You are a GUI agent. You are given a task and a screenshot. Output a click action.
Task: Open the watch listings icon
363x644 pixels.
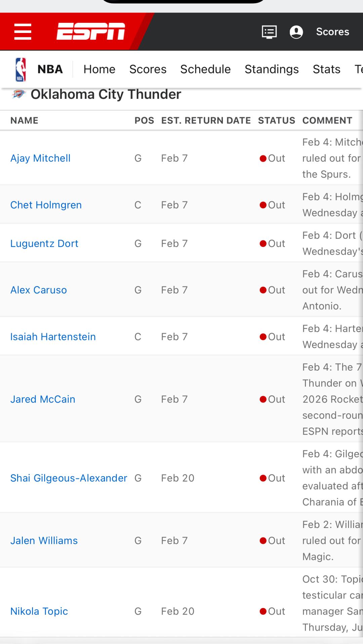click(x=269, y=32)
